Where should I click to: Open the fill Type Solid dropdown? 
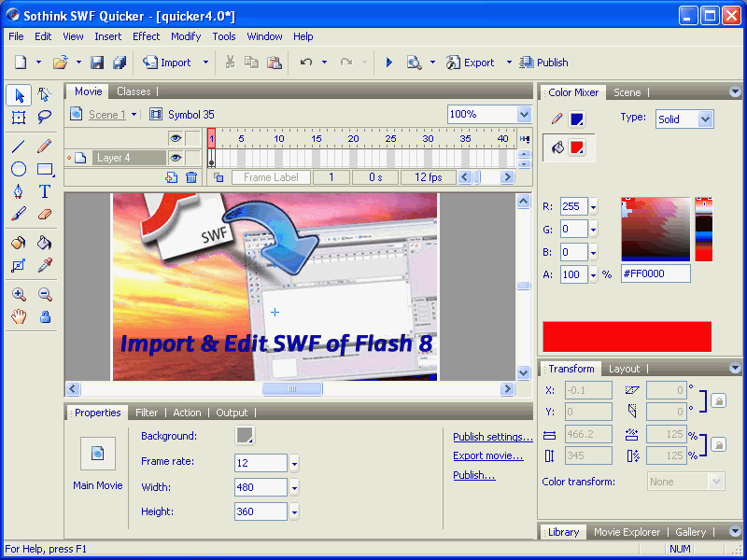pos(706,119)
